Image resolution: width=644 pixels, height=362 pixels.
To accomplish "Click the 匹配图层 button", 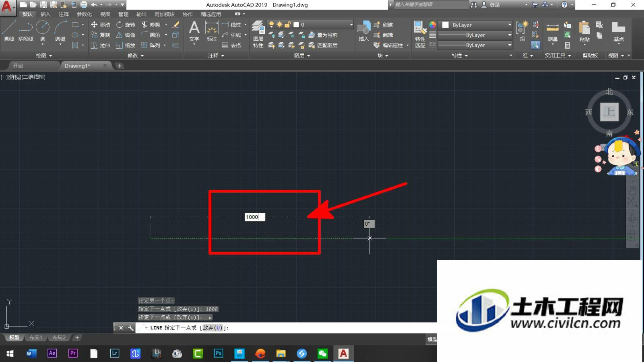I will coord(323,45).
